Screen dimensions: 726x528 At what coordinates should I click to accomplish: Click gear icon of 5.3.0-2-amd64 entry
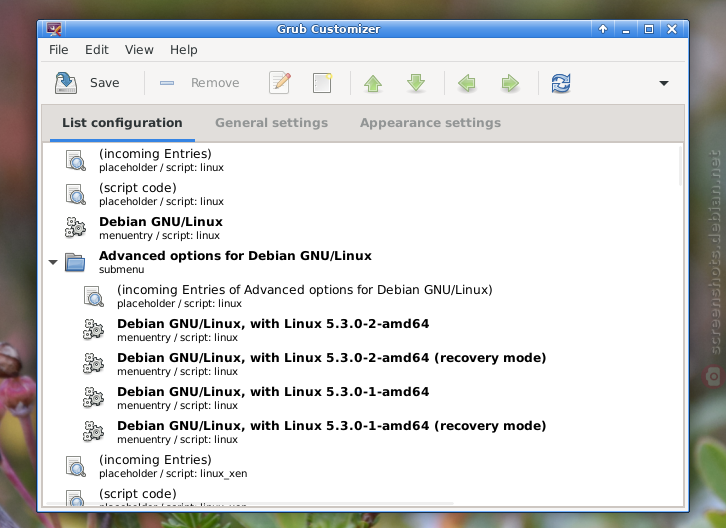93,330
